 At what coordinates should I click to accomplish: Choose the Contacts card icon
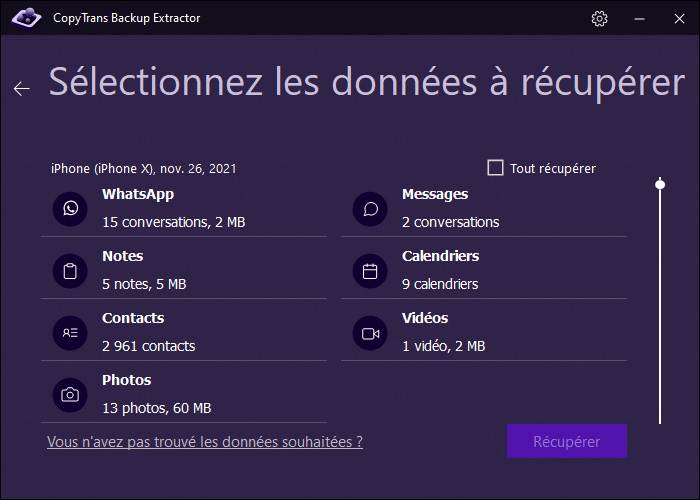click(x=70, y=333)
